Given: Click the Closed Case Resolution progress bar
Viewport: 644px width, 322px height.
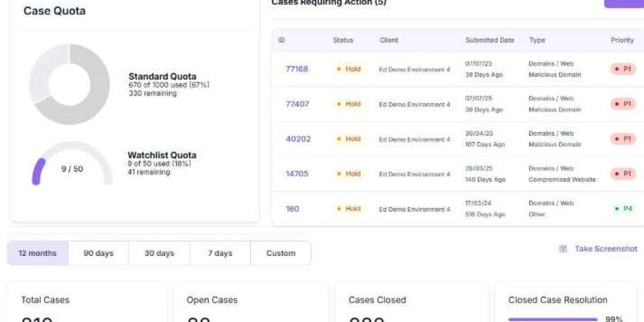Looking at the screenshot, I should click(553, 319).
